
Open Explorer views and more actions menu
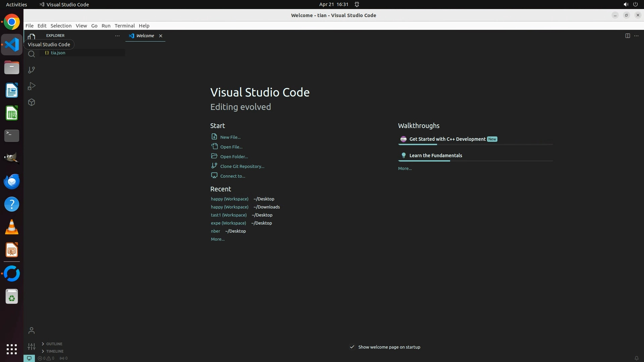point(117,36)
